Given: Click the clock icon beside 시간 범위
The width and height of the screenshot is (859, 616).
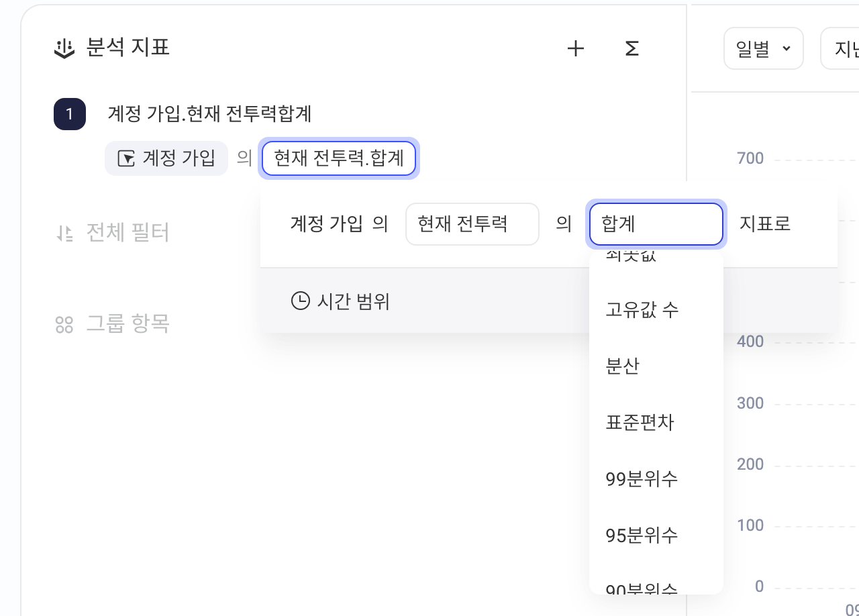Looking at the screenshot, I should [x=300, y=301].
